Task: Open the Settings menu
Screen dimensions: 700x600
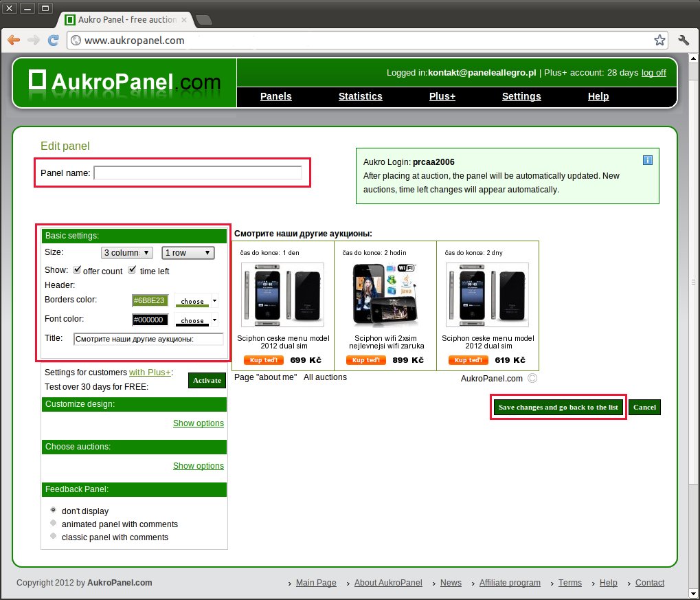Action: [521, 96]
